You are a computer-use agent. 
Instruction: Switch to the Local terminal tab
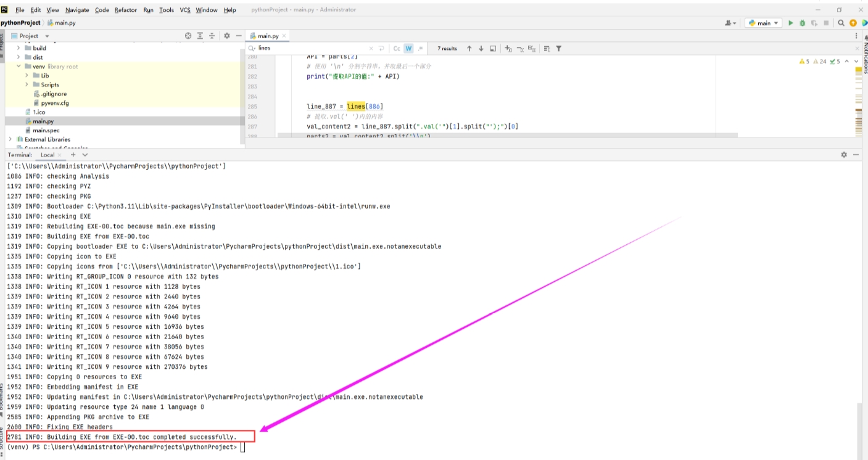(x=48, y=155)
